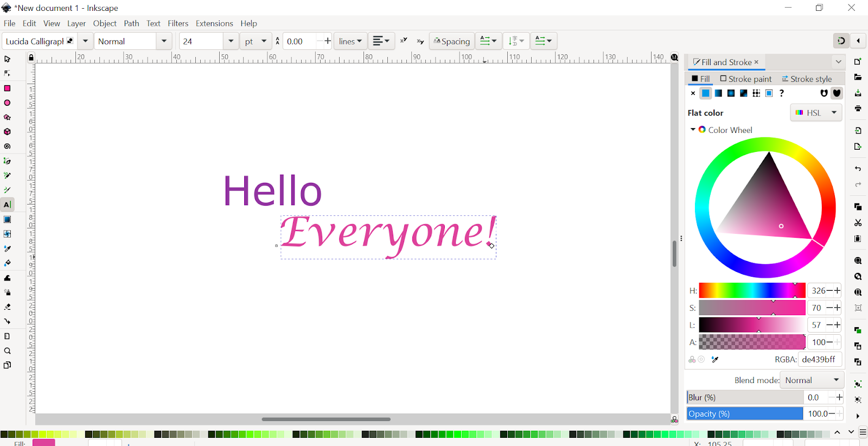Open the font style Normal dropdown
The height and width of the screenshot is (446, 868).
(164, 41)
